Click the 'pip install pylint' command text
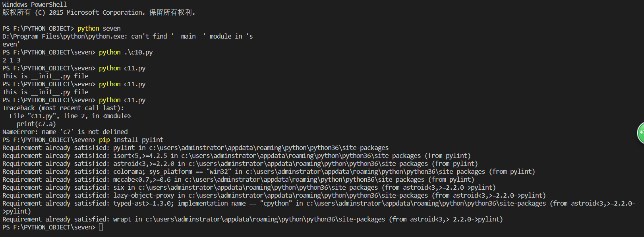This screenshot has height=237, width=644. 131,140
